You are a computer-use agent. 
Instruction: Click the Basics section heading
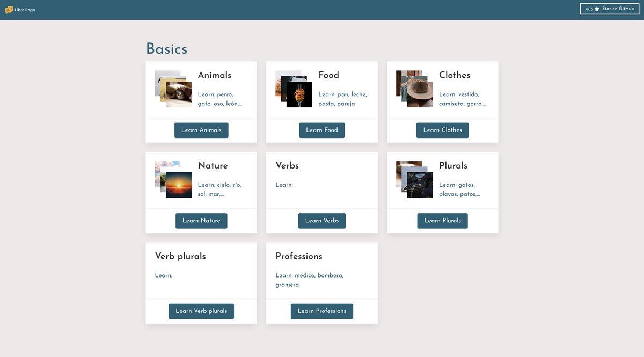(166, 49)
